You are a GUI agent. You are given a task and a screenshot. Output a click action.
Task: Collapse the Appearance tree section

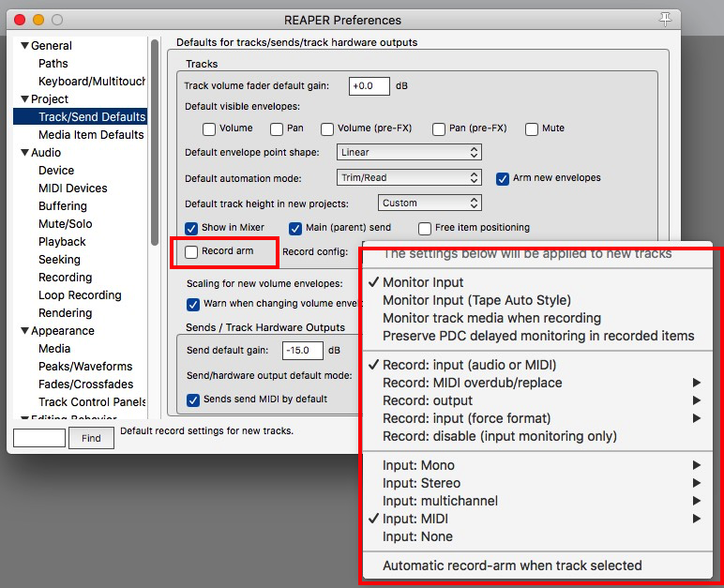pyautogui.click(x=25, y=331)
